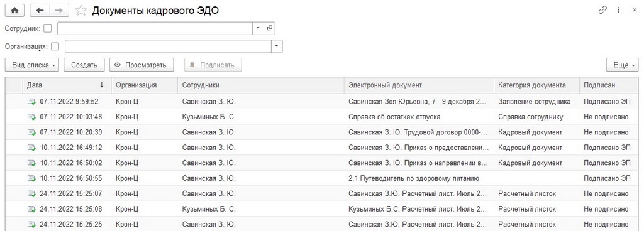
Task: Sort by Сотрудники column header
Action: click(x=261, y=85)
